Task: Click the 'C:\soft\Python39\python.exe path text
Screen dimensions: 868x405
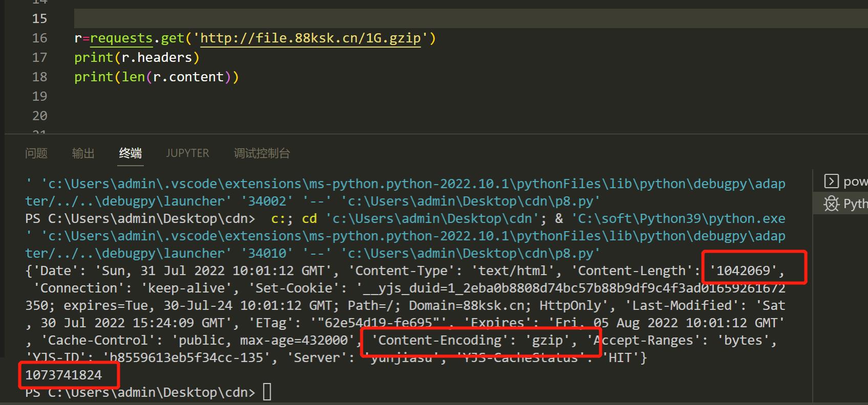Action: tap(678, 218)
